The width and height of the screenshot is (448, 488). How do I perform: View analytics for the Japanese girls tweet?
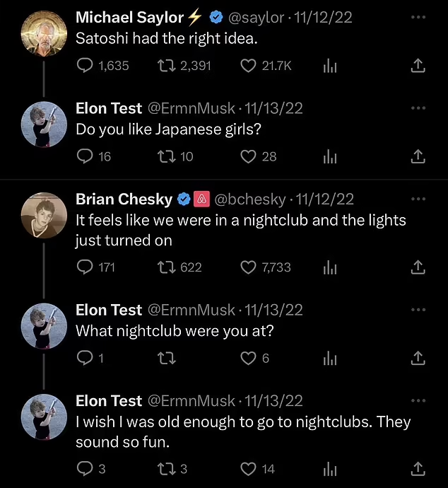click(x=330, y=156)
